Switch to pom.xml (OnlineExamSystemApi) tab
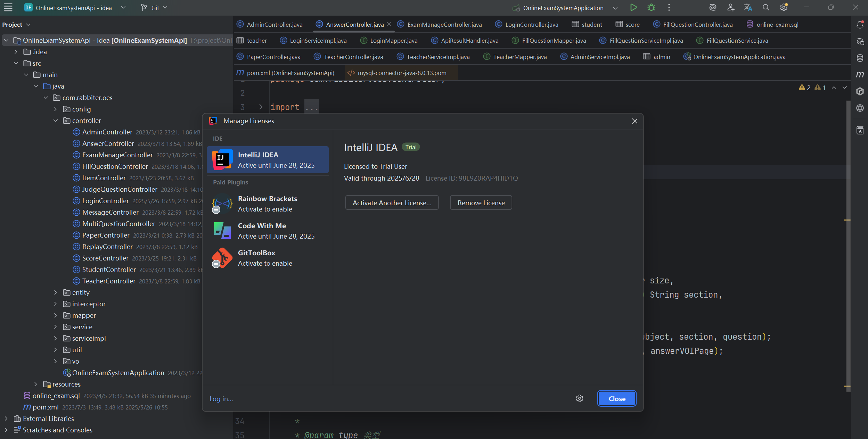This screenshot has width=868, height=439. tap(285, 73)
